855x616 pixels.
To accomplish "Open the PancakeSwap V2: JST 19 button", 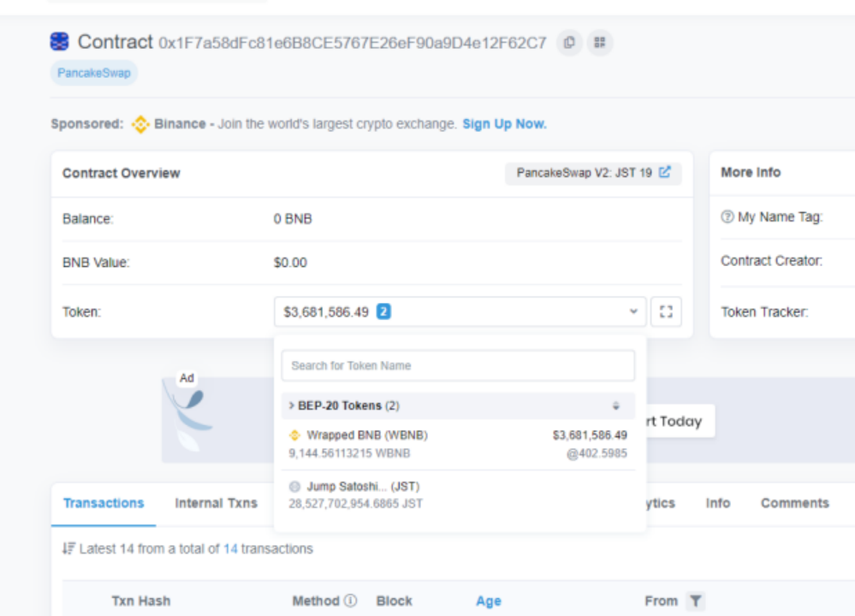I will pyautogui.click(x=593, y=173).
